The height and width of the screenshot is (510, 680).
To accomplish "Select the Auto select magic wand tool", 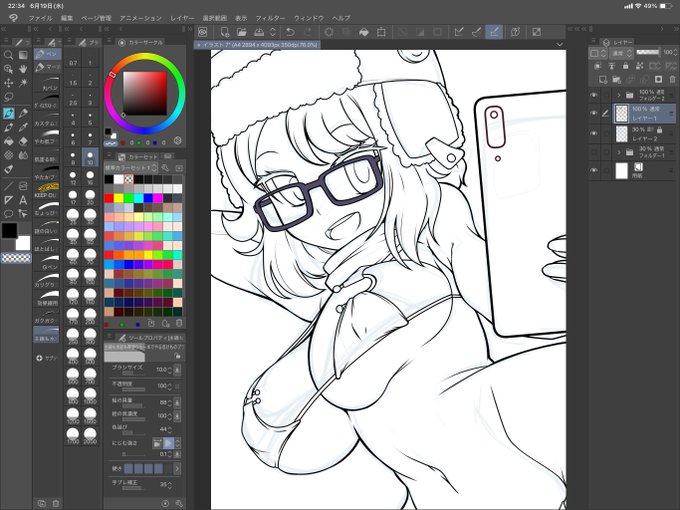I will tap(23, 83).
